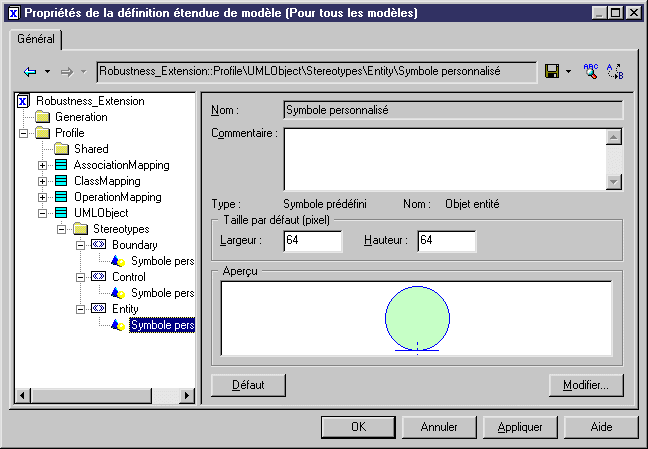Screen dimensions: 648x449
Task: Click the Generation folder icon
Action: [43, 117]
